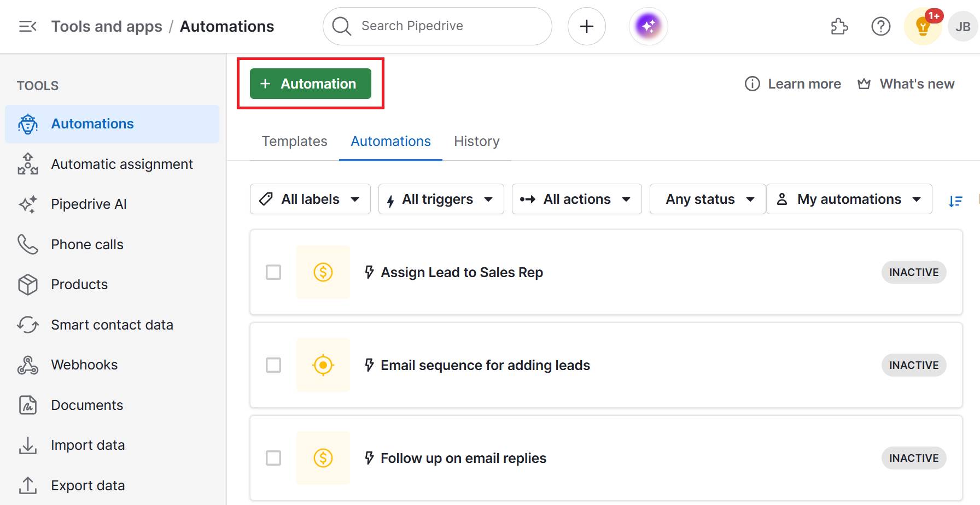
Task: Open the All triggers dropdown
Action: [x=440, y=199]
